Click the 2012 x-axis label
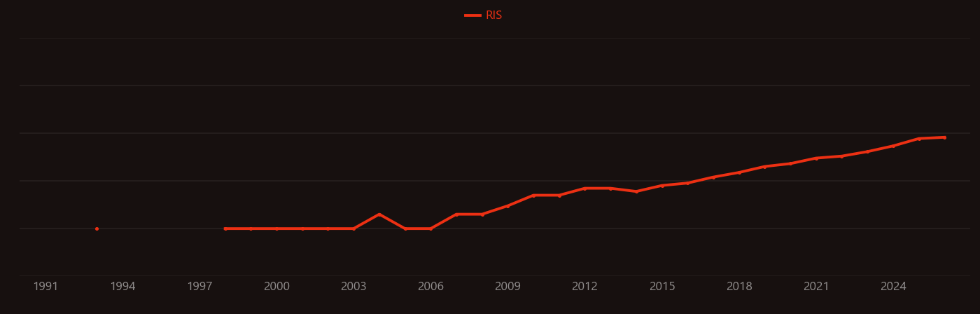The width and height of the screenshot is (980, 314). coord(584,287)
